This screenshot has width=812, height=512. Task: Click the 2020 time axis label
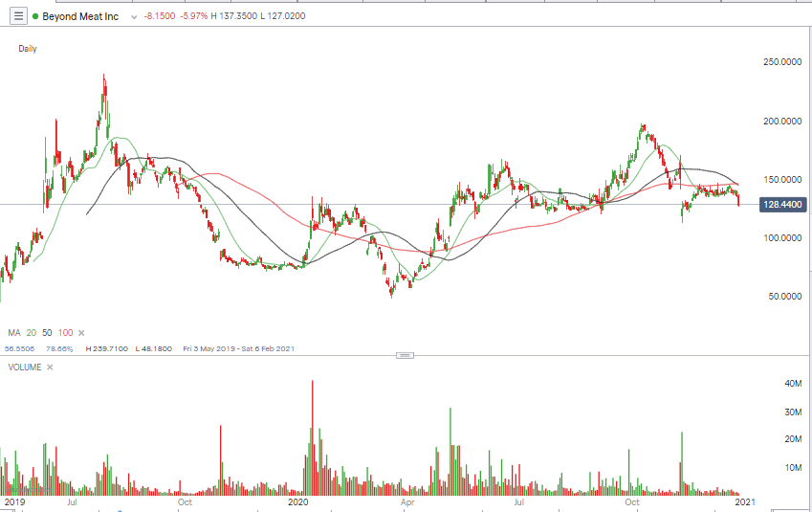(x=297, y=501)
